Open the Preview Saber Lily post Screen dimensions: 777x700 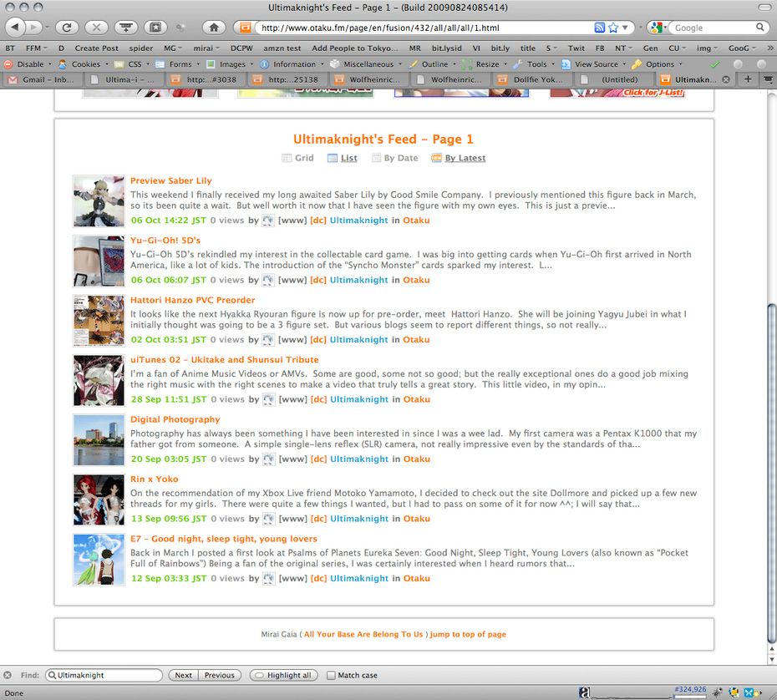(x=170, y=180)
